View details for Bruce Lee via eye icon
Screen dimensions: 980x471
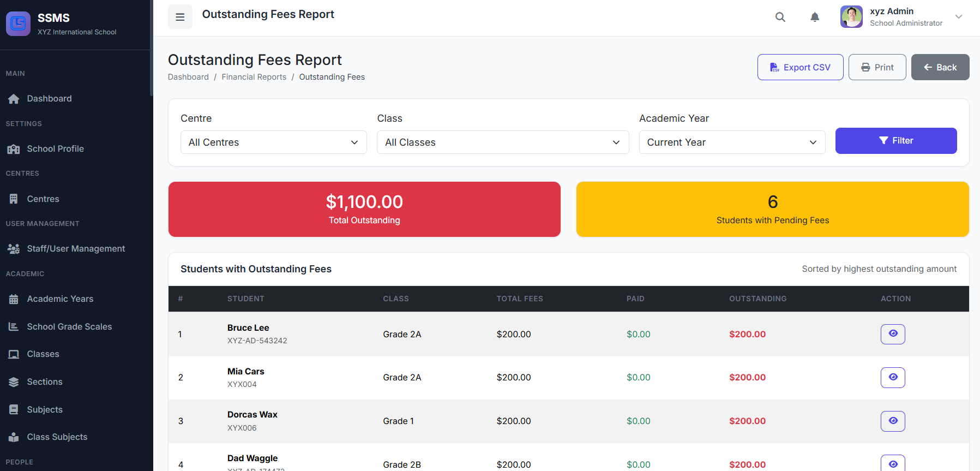point(893,334)
